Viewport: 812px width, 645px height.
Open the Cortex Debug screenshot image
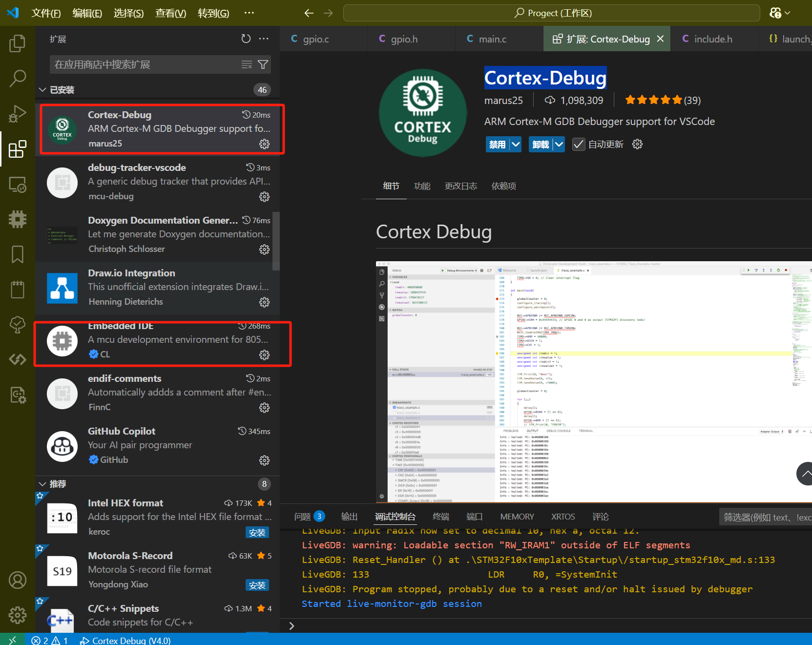tap(594, 382)
